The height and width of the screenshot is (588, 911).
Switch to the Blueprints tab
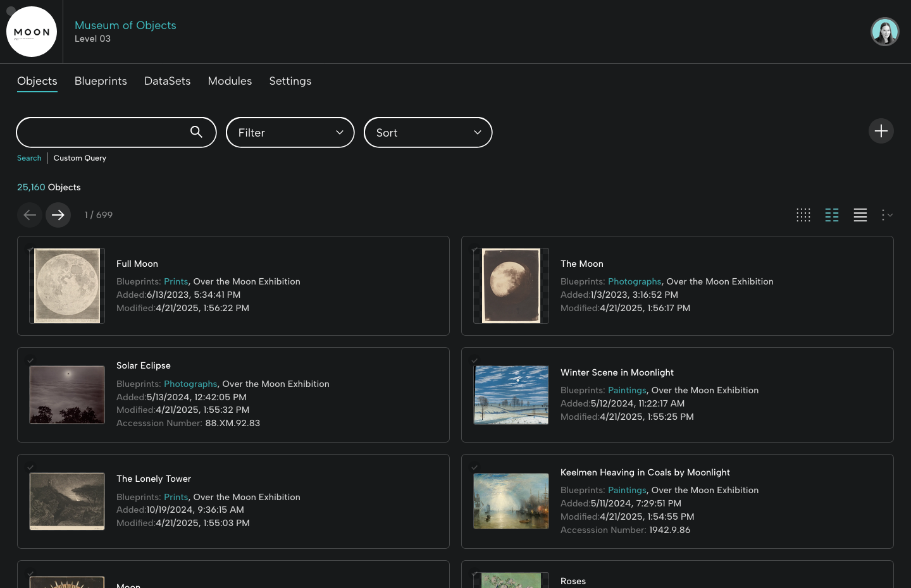point(101,81)
